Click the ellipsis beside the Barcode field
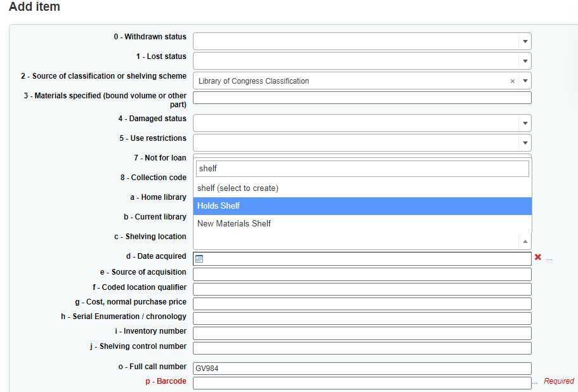The height and width of the screenshot is (392, 578). (x=535, y=382)
